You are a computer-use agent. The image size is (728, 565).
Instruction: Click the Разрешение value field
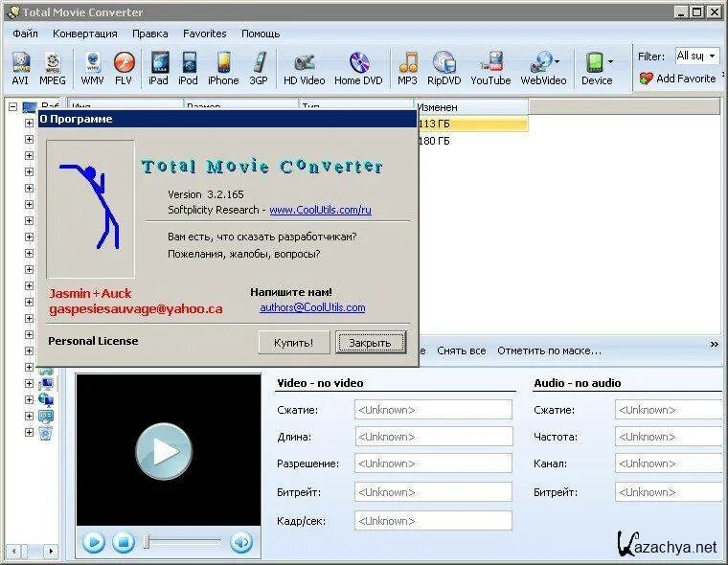pyautogui.click(x=433, y=463)
